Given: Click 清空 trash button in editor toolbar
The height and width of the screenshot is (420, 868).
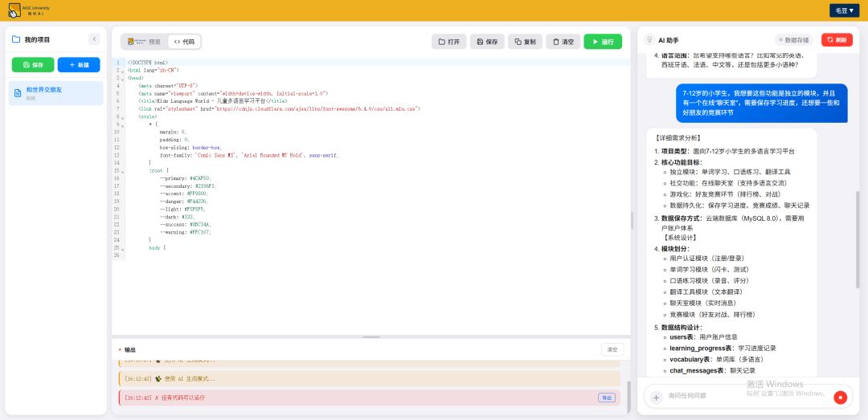Looking at the screenshot, I should click(563, 41).
